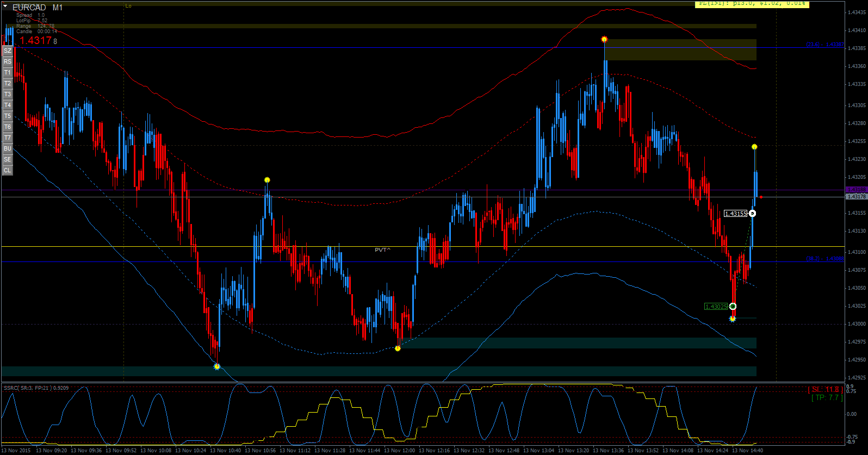Click the white circle marker beside 1.43155

[x=752, y=214]
